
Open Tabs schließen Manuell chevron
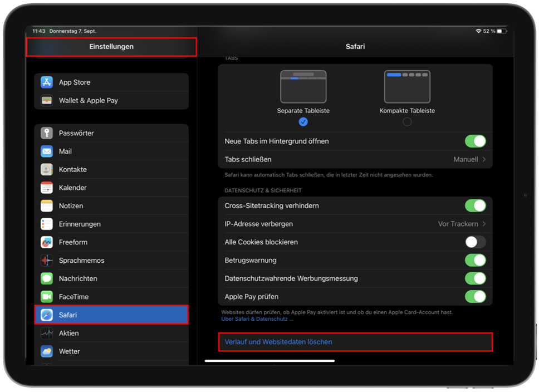click(484, 159)
